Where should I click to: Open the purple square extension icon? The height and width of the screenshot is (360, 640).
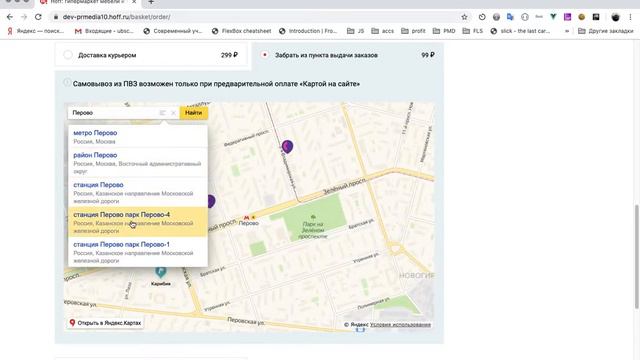click(567, 17)
